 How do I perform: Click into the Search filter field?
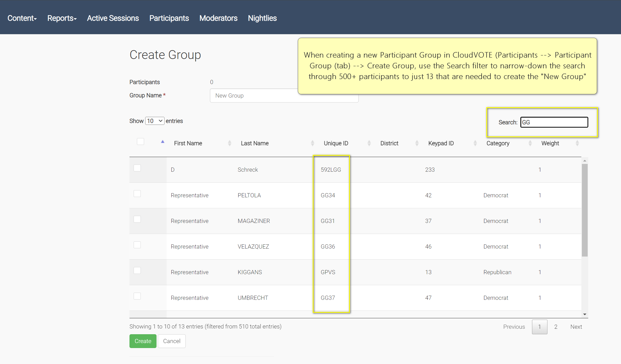pyautogui.click(x=554, y=122)
